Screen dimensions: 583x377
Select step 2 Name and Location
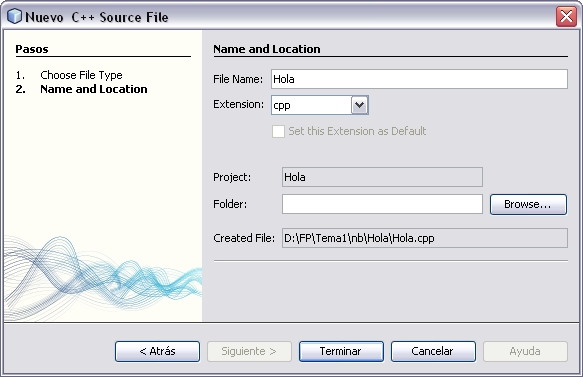(94, 89)
